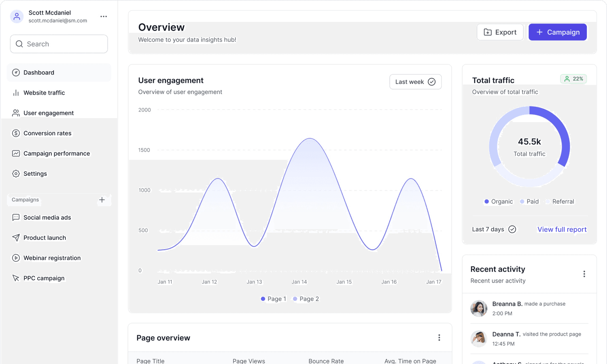Click the Dashboard compass icon in sidebar
The width and height of the screenshot is (607, 364).
[16, 72]
